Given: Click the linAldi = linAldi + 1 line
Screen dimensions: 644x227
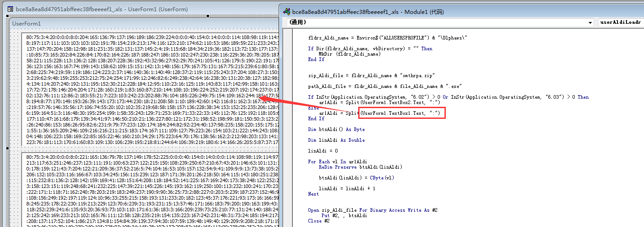Looking at the screenshot, I should click(347, 188).
